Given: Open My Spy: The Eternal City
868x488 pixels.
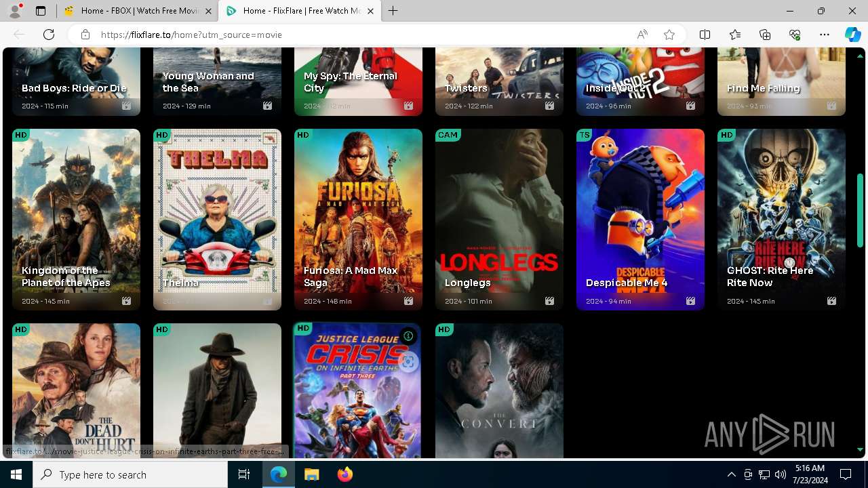Looking at the screenshot, I should coord(351,82).
